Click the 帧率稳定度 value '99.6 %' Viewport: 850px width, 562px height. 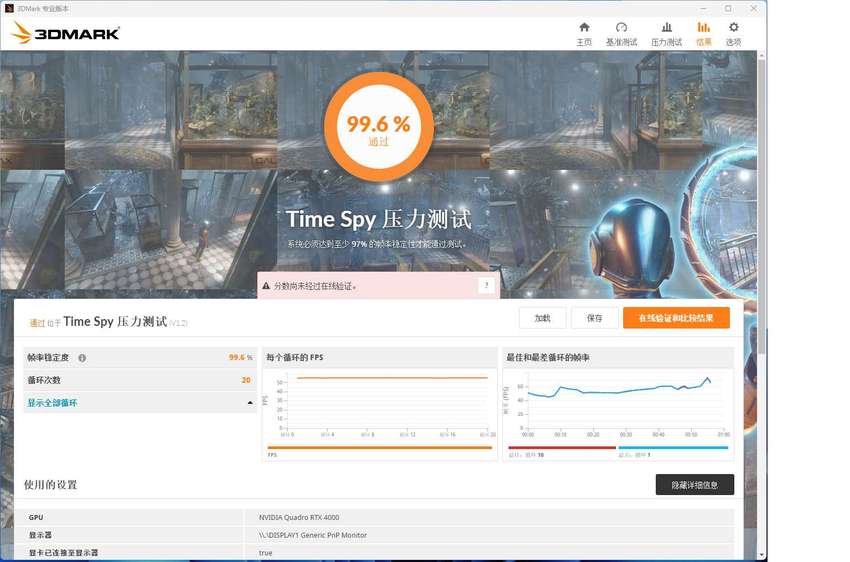240,357
